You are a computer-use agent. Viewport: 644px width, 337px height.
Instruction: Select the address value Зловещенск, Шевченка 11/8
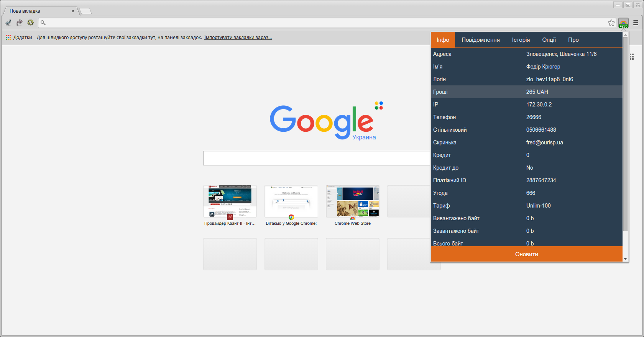[561, 54]
